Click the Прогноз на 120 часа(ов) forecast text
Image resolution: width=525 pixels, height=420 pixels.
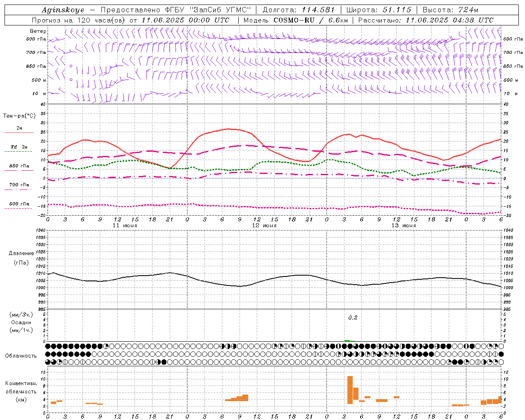[x=79, y=20]
